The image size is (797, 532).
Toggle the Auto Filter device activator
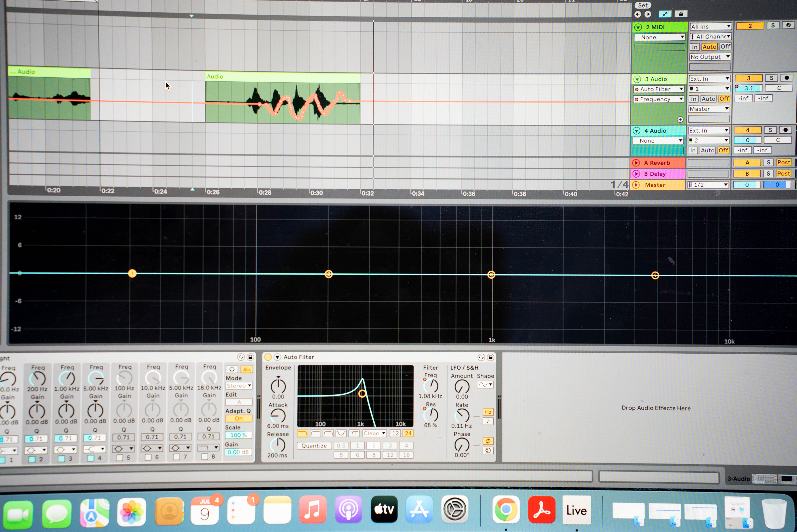(268, 357)
